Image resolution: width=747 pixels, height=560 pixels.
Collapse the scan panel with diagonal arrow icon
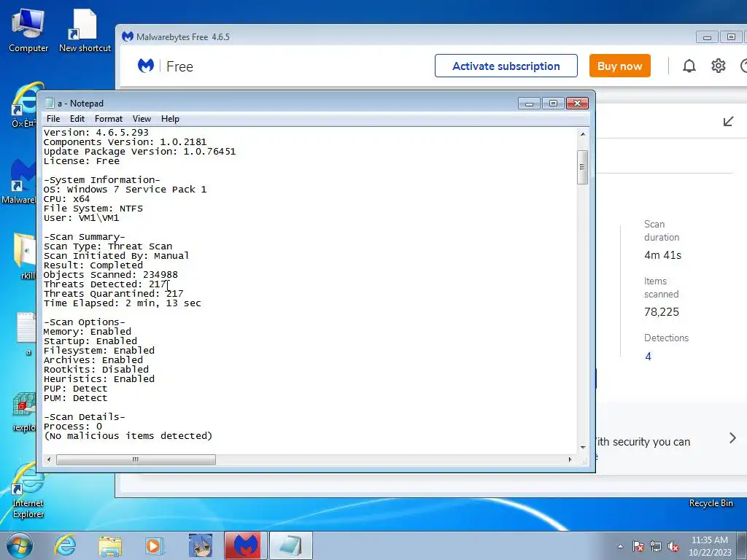[x=728, y=122]
